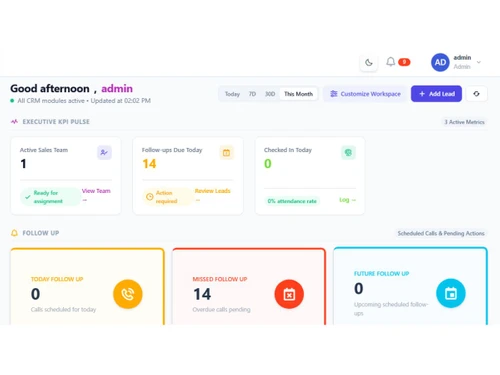Click the Good afternoon greeting admin name
The image size is (500, 375).
click(x=117, y=89)
